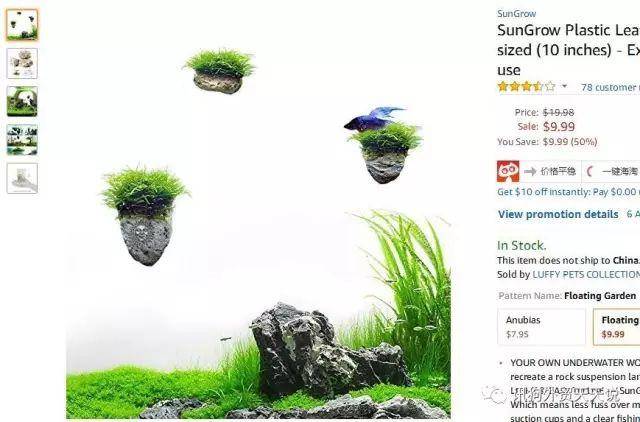Open the SunGrow brand link
The height and width of the screenshot is (422, 640).
[x=516, y=13]
